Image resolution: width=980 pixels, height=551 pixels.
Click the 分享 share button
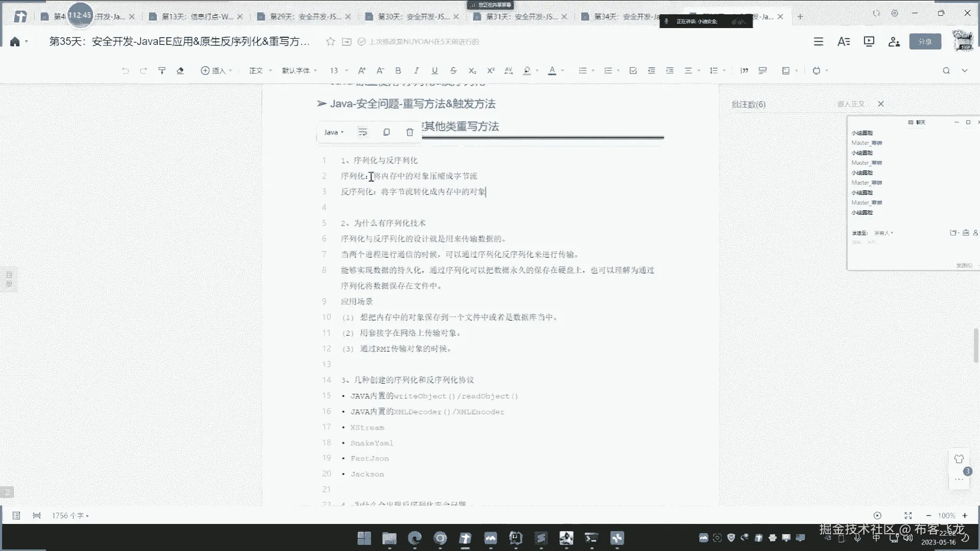[x=925, y=42]
